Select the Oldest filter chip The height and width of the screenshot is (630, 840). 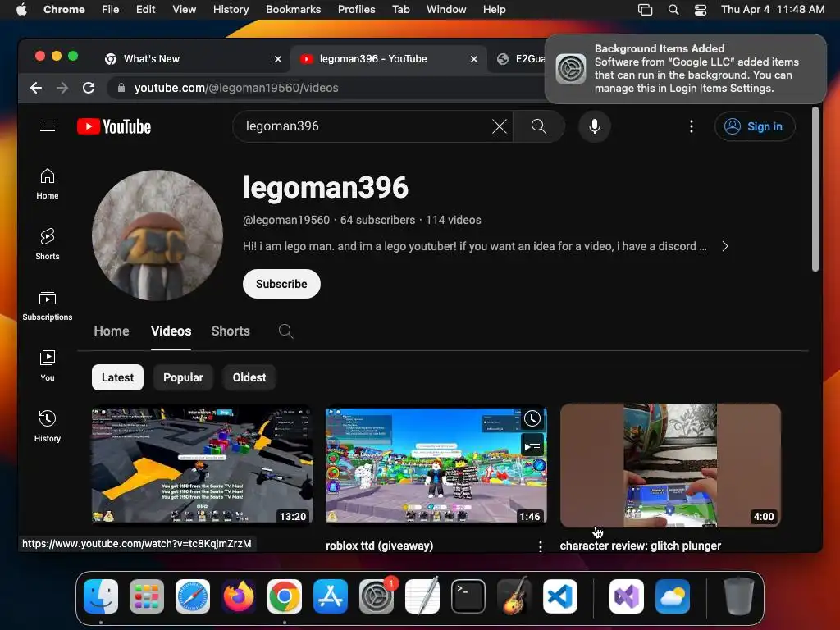[249, 377]
